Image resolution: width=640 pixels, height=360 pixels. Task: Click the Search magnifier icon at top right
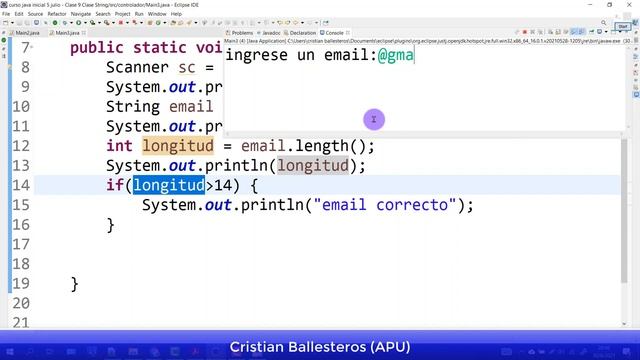[x=604, y=22]
